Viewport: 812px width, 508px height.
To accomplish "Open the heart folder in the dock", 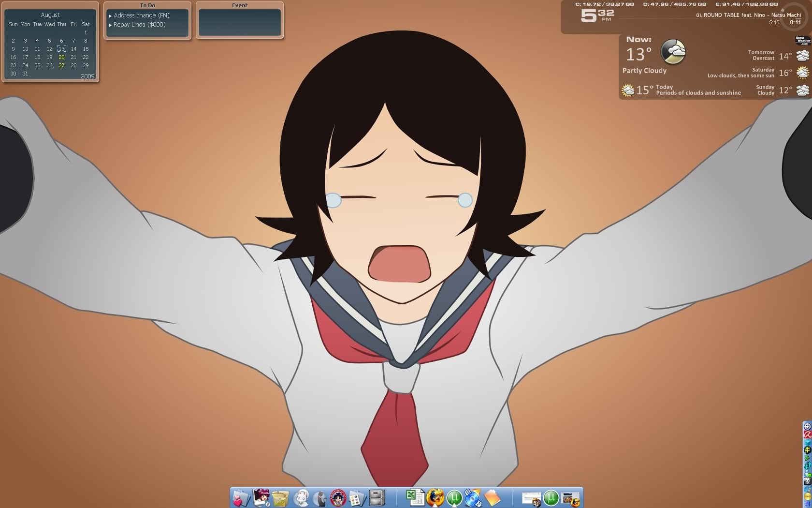I will click(x=241, y=498).
